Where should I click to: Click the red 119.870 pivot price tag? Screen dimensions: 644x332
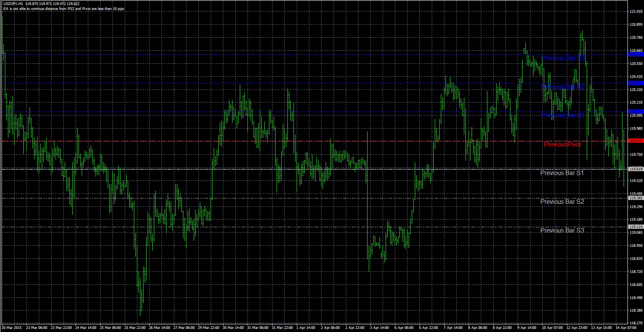point(636,141)
